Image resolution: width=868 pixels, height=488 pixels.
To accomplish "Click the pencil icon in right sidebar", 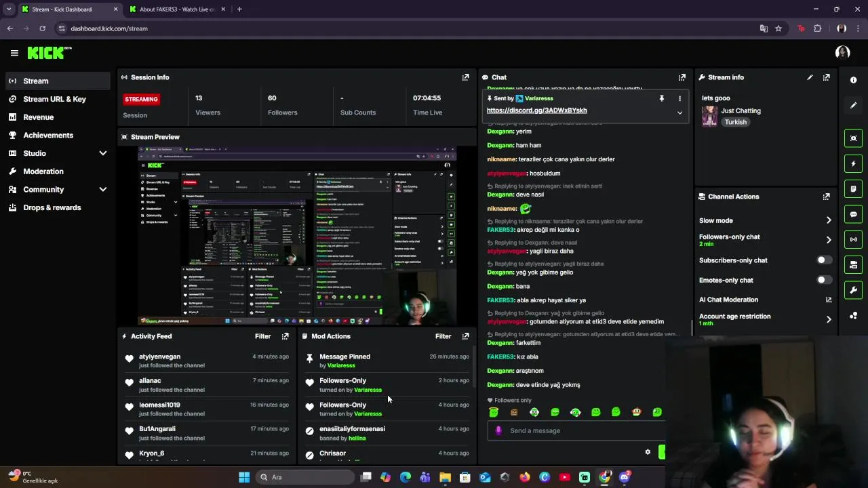I will coord(853,105).
